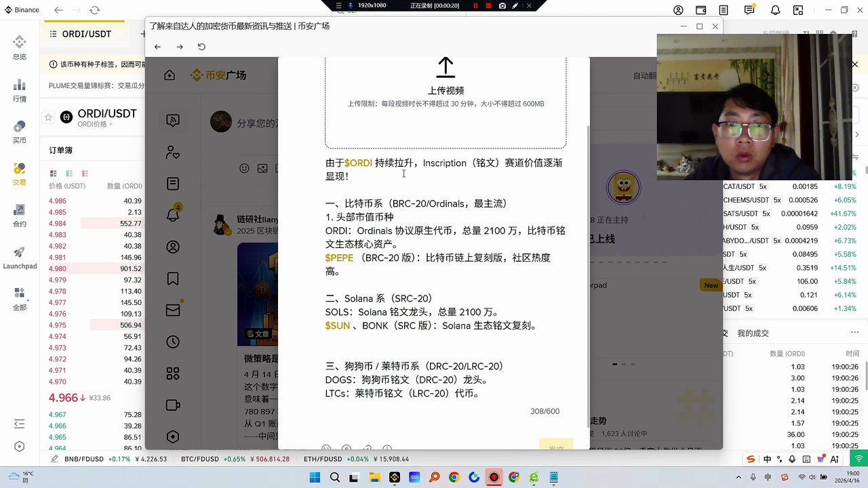Pause the screen recording
Screen dimensions: 868x488
[475, 5]
